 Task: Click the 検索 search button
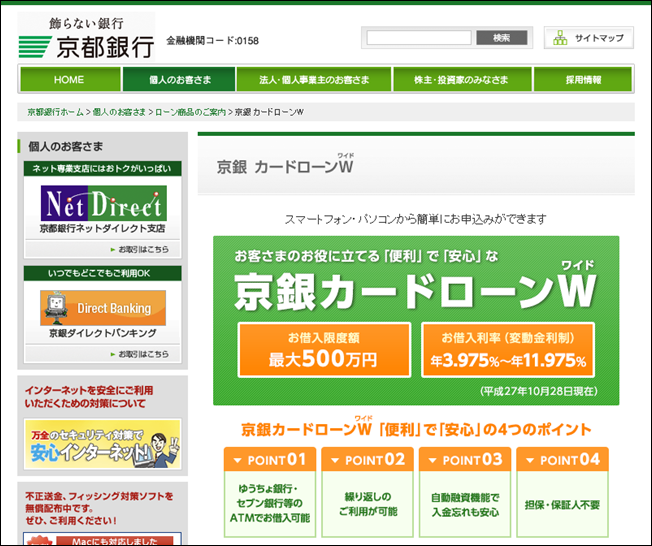tap(501, 38)
